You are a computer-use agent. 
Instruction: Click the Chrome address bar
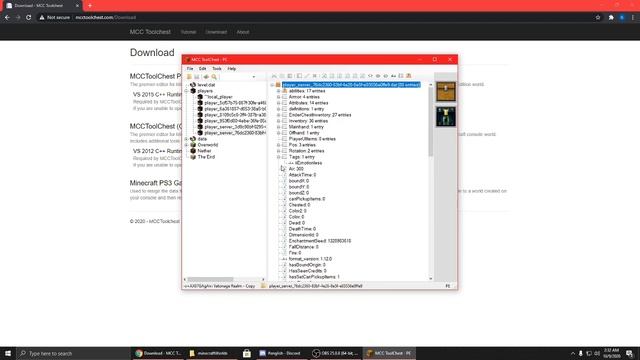coord(314,18)
